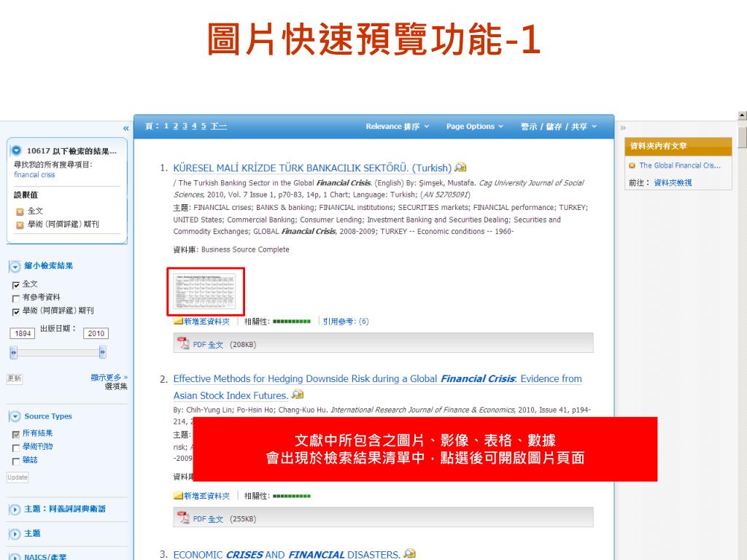This screenshot has width=747, height=560.
Task: Click the start year field showing 1894
Action: coord(23,333)
